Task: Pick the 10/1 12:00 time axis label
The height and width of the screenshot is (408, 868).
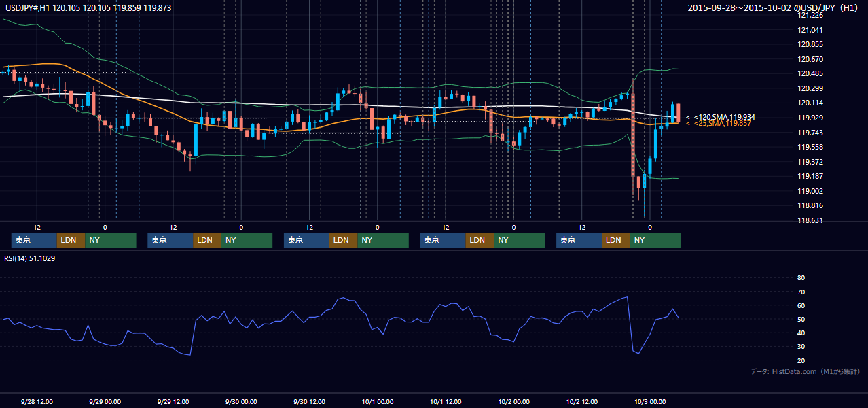Action: pos(445,401)
